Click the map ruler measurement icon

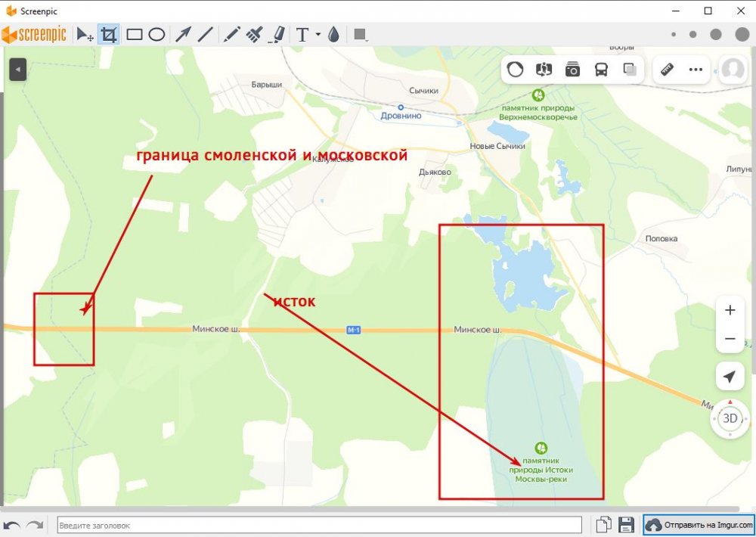click(667, 70)
